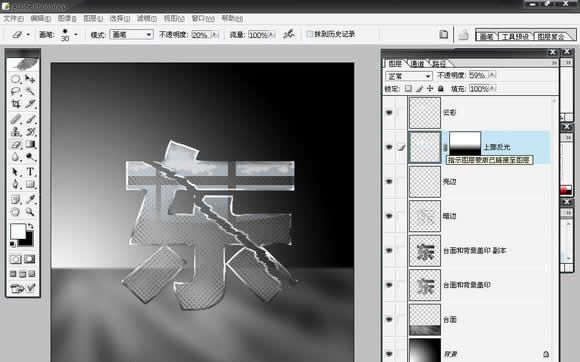
Task: Open the layer 填充 100% slider arrow
Action: (492, 89)
